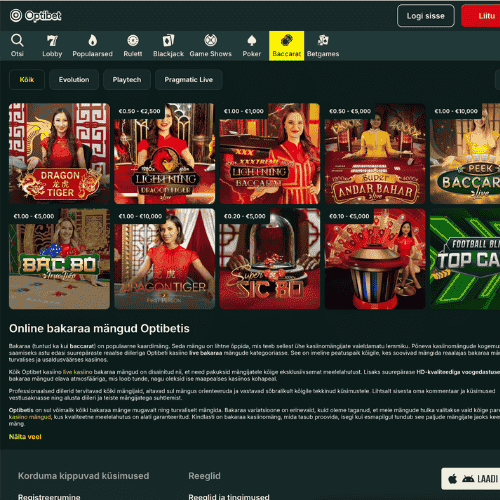Click the Android icon in download button
The width and height of the screenshot is (500, 500).
tap(468, 479)
